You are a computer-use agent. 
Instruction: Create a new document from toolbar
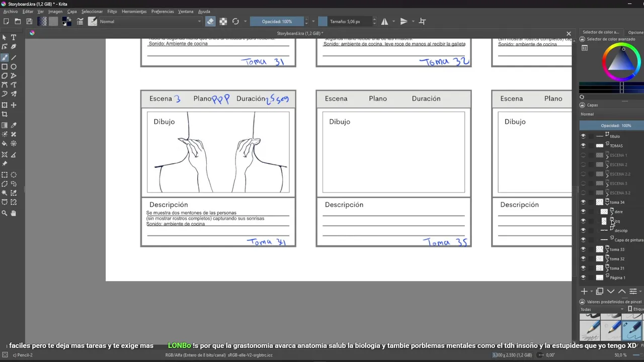6,22
